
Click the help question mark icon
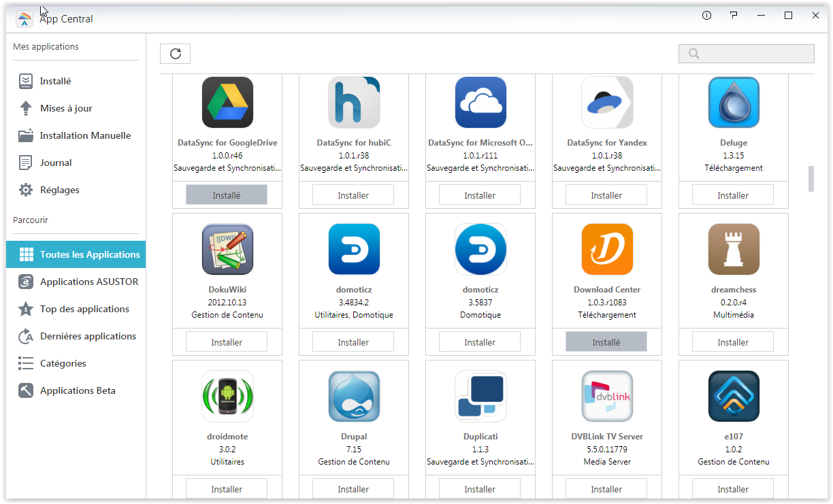[x=734, y=16]
